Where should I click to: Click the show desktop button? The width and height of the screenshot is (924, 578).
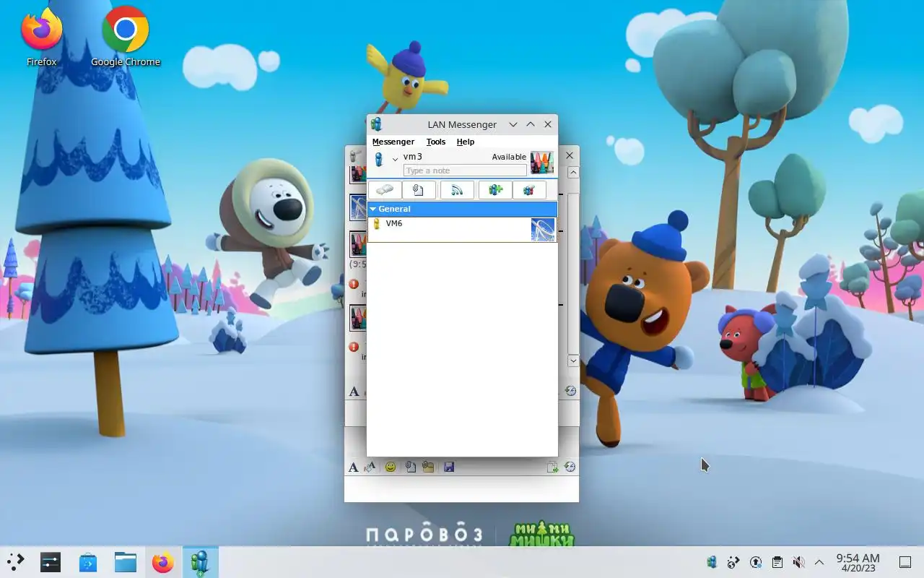pos(905,562)
